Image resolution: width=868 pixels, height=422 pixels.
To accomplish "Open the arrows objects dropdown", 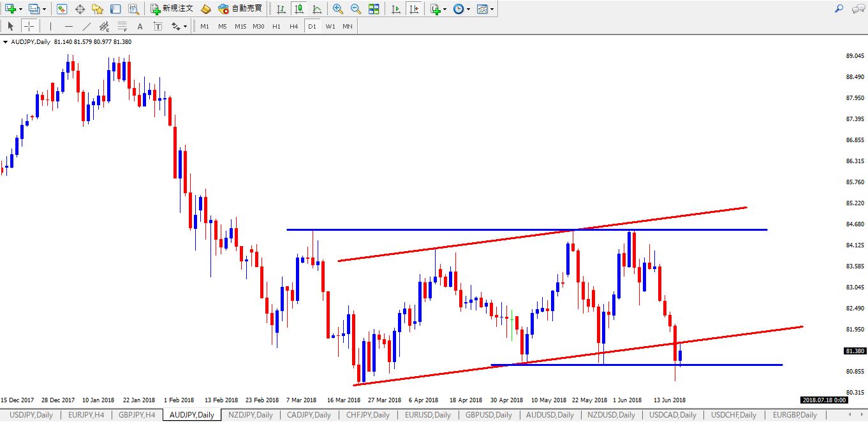I will coord(186,26).
